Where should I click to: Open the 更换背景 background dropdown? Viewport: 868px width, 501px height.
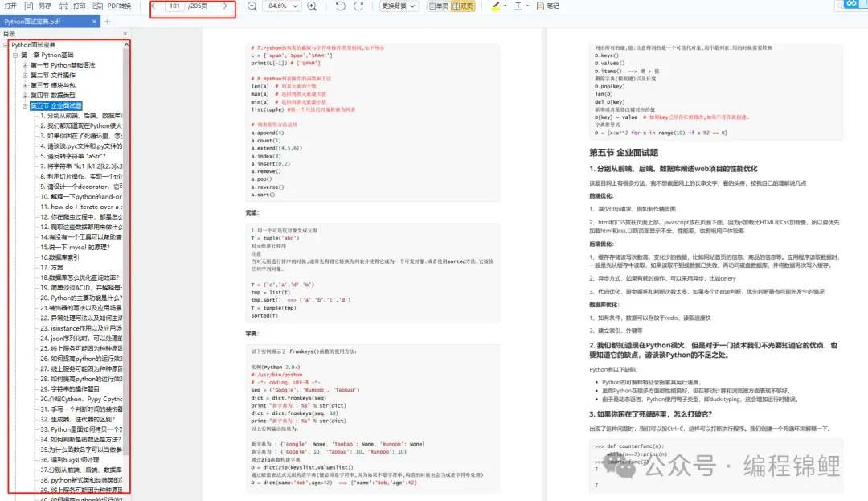tap(399, 6)
